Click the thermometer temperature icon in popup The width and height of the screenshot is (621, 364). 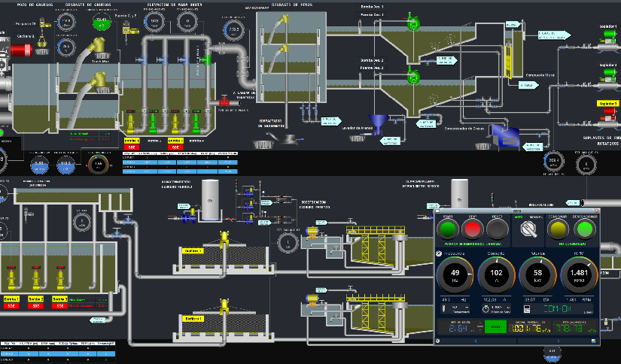pos(444,308)
